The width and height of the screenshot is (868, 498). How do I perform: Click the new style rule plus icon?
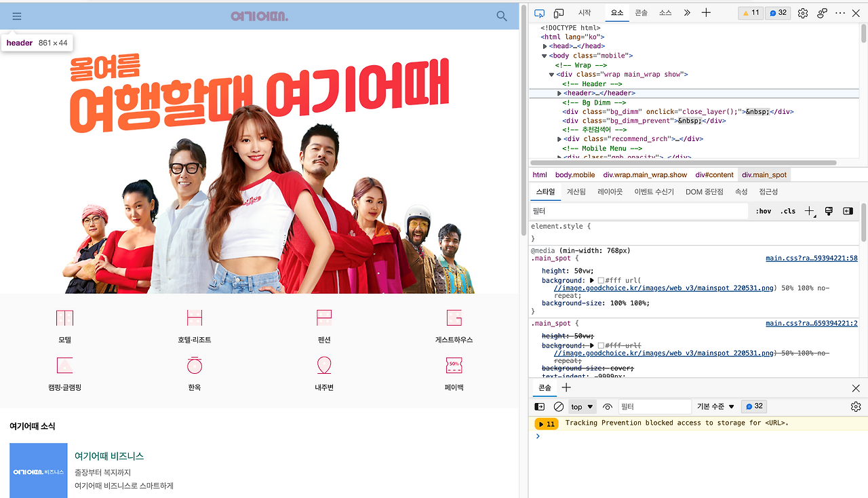810,211
